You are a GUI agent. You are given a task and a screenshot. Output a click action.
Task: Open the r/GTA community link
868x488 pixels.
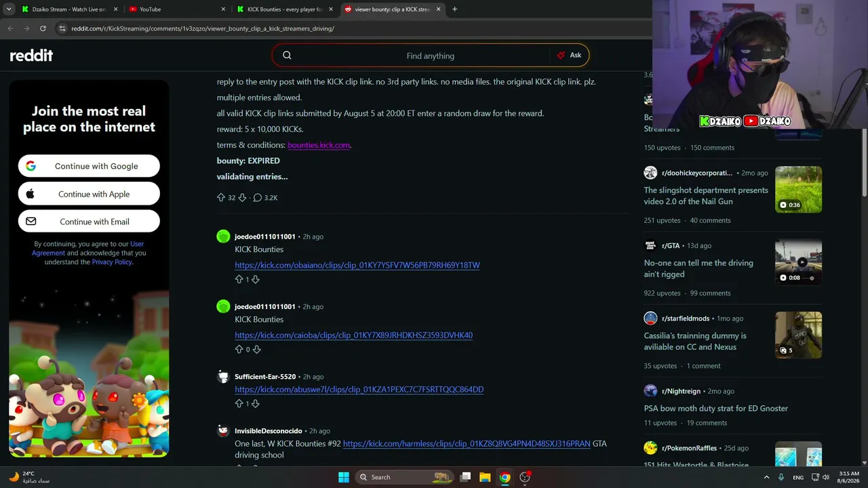click(671, 246)
